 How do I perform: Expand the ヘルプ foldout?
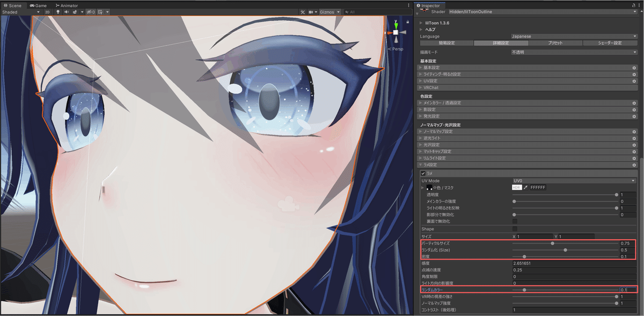click(x=422, y=30)
